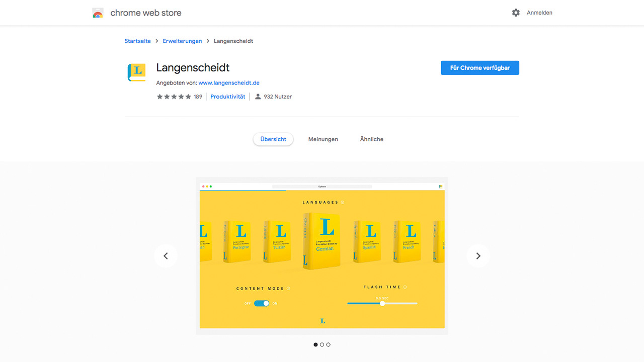Go to Startseite breadcrumb link
The height and width of the screenshot is (362, 644).
point(138,41)
